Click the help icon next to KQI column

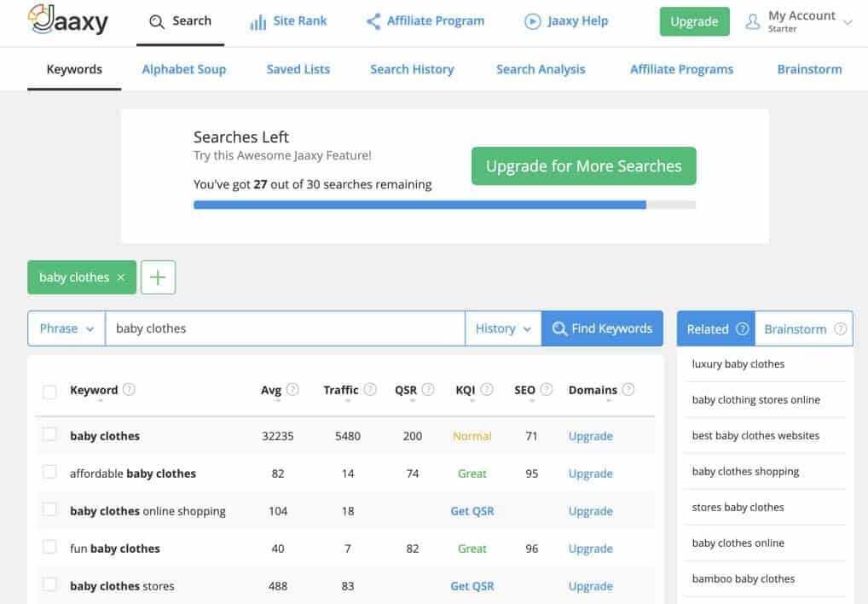(487, 389)
